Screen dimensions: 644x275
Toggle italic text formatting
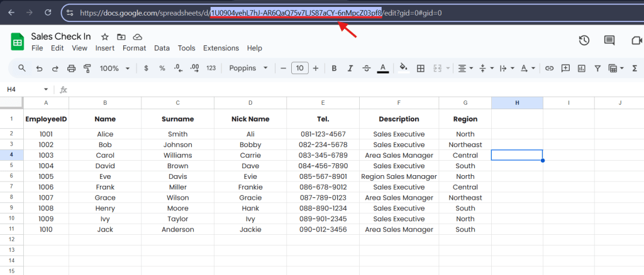click(350, 68)
